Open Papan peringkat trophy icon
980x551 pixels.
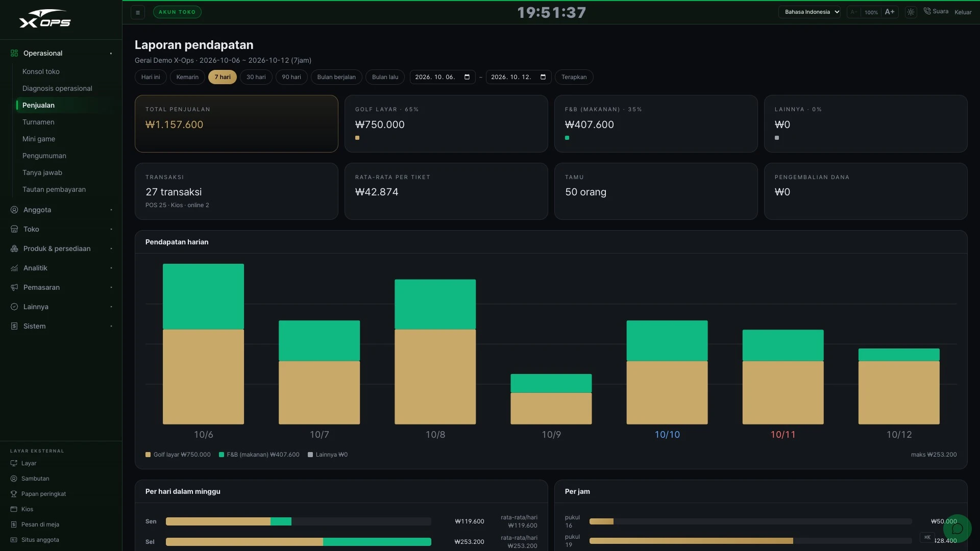click(14, 494)
